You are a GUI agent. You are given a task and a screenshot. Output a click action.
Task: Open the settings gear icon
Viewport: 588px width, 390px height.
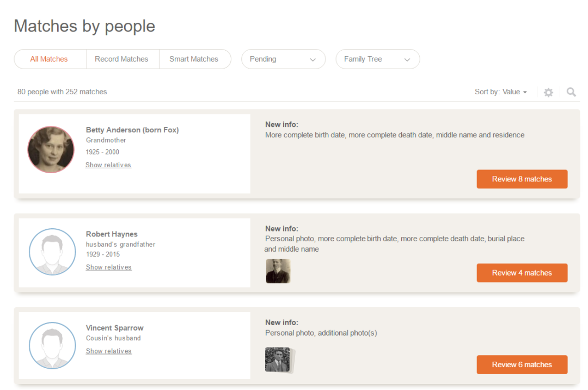tap(548, 93)
